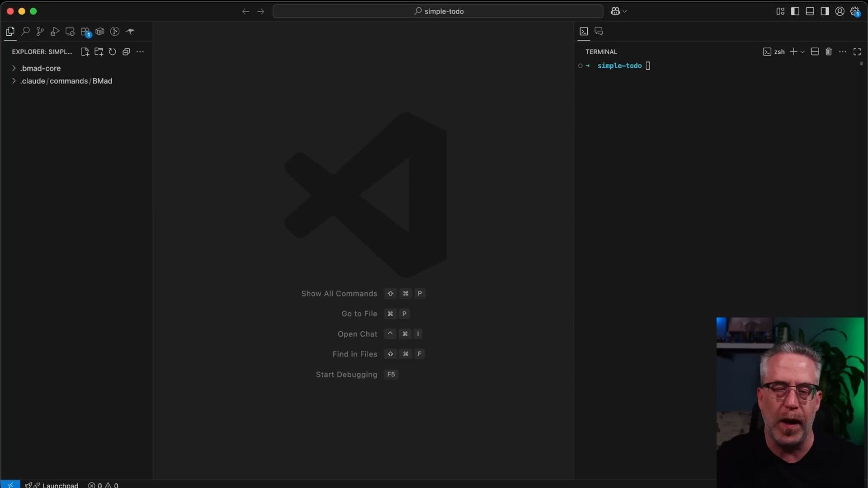Open the Search view in sidebar
Image resolution: width=868 pixels, height=488 pixels.
click(x=25, y=31)
